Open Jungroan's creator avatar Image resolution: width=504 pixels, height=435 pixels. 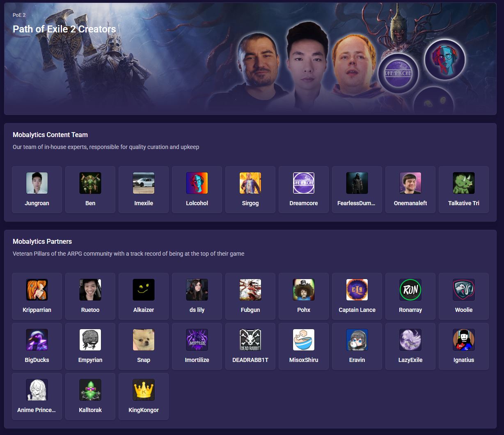[37, 183]
